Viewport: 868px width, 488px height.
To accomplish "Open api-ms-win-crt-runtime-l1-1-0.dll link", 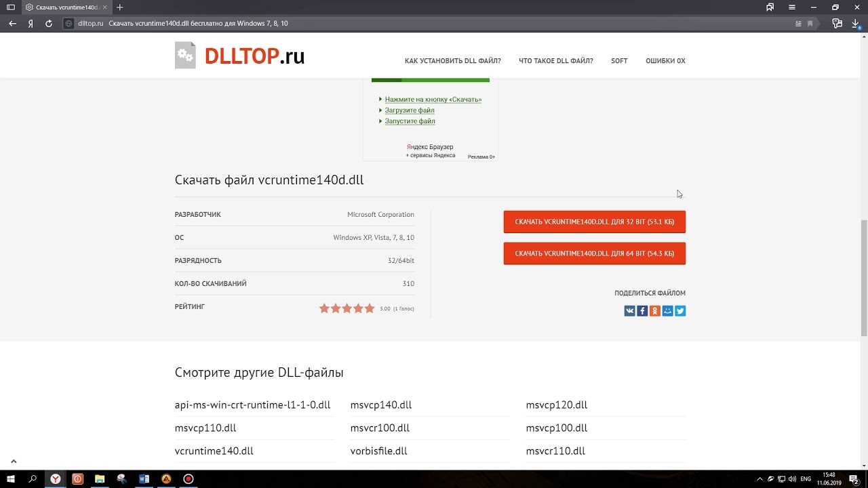I will (x=252, y=405).
